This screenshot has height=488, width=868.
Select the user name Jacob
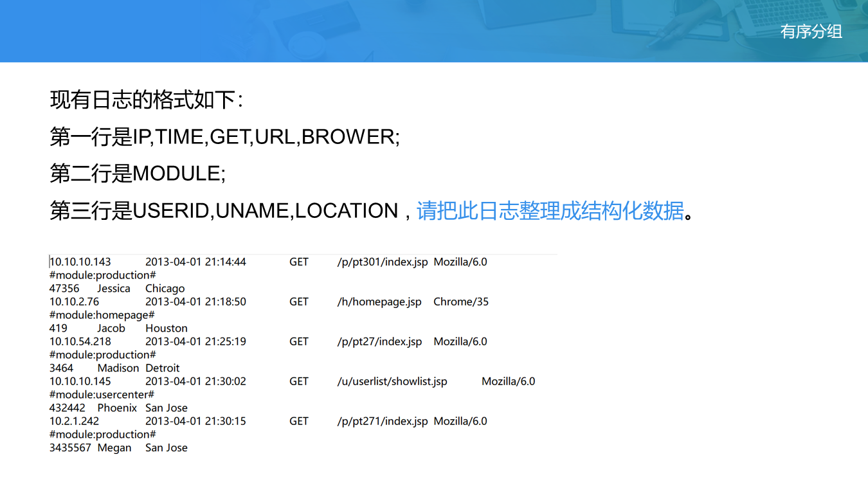tap(111, 329)
